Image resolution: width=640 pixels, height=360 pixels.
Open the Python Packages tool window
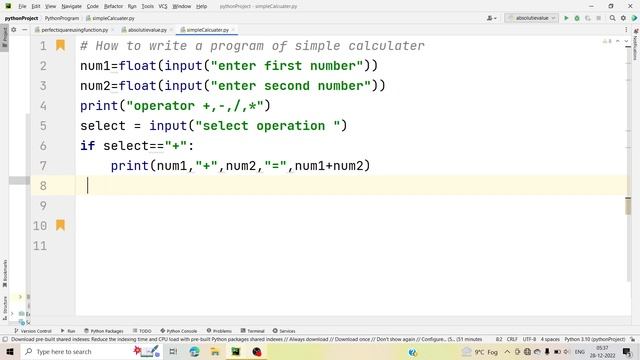(104, 331)
